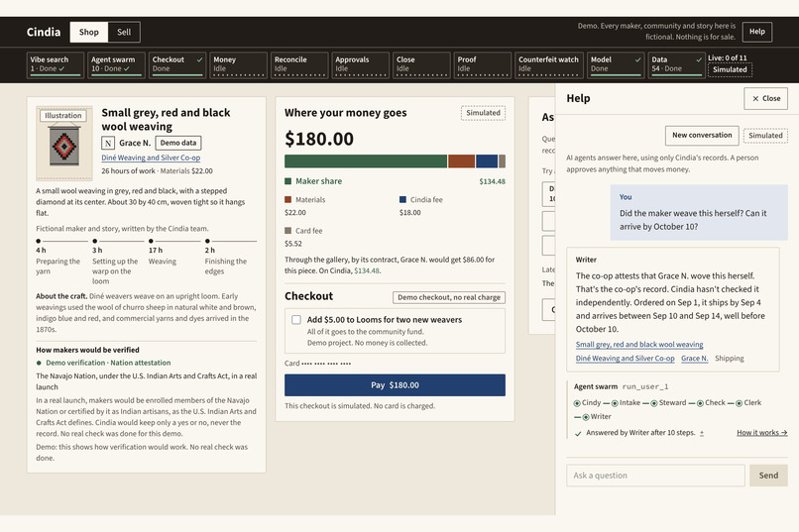This screenshot has height=532, width=799.
Task: Open the Grace N. link in answer
Action: [x=695, y=359]
